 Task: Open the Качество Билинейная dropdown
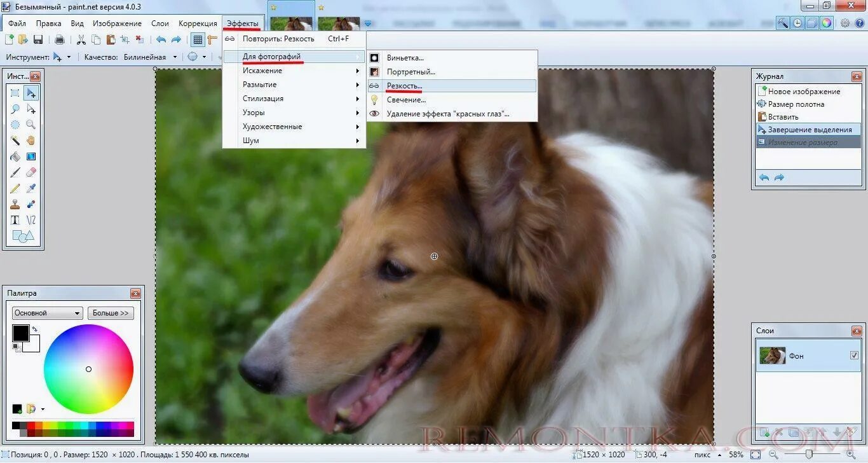151,57
